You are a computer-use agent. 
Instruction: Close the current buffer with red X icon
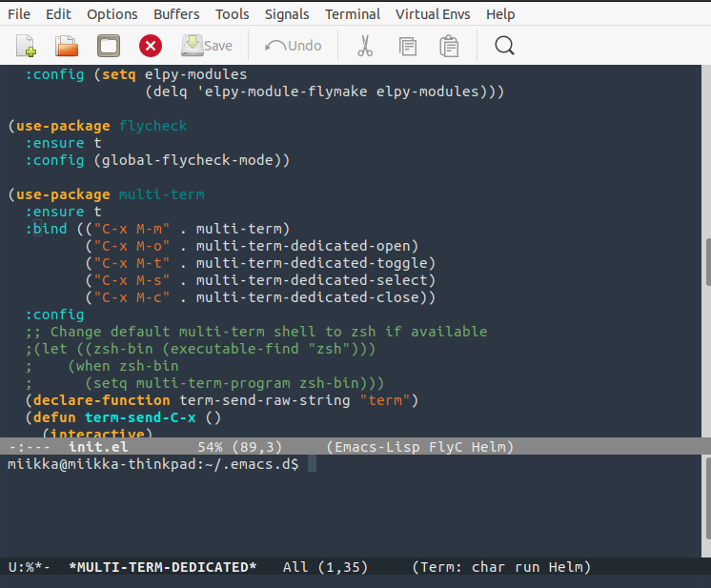[x=151, y=46]
